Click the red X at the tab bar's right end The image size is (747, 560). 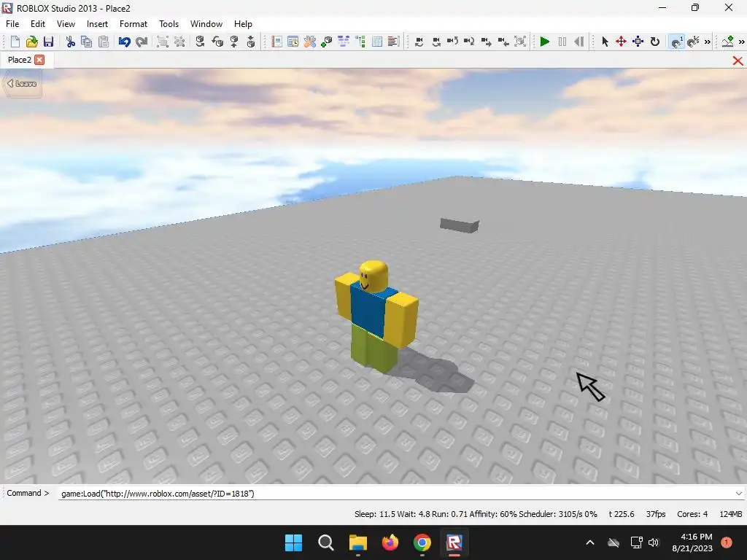coord(738,61)
